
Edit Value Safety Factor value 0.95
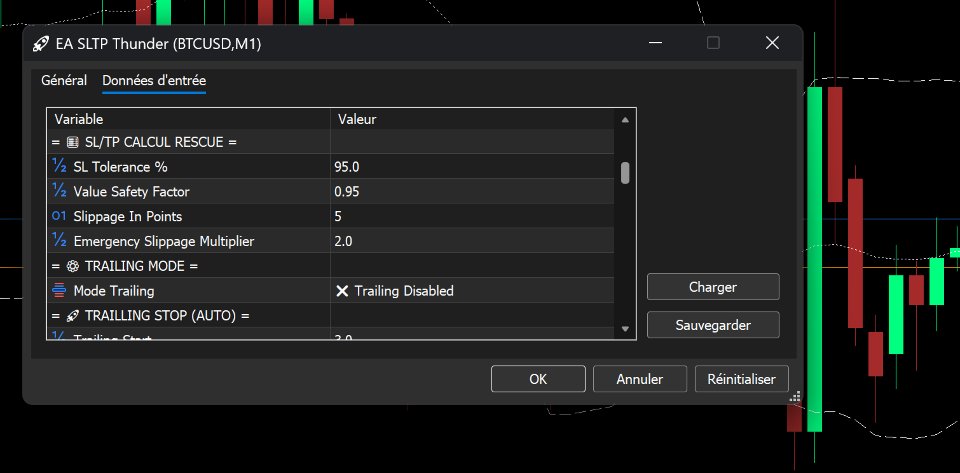click(472, 192)
